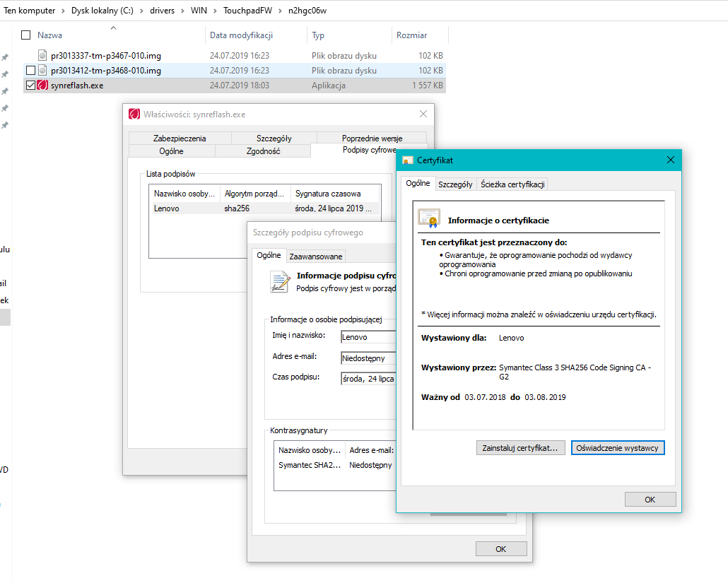Select Ogólne tab in Certyfikat dialog
Image resolution: width=728 pixels, height=583 pixels.
pos(418,183)
